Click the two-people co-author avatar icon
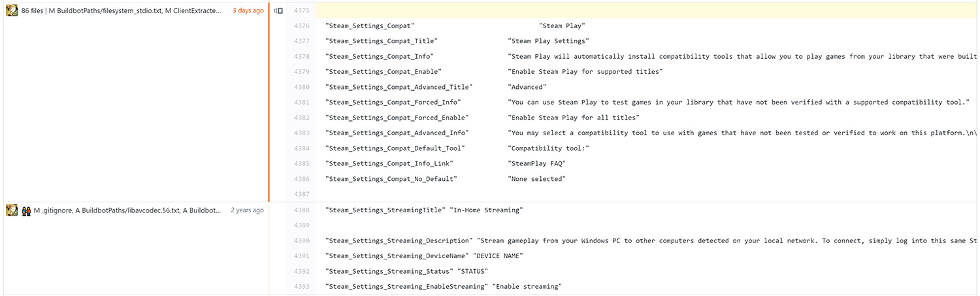Image resolution: width=980 pixels, height=296 pixels. point(27,210)
